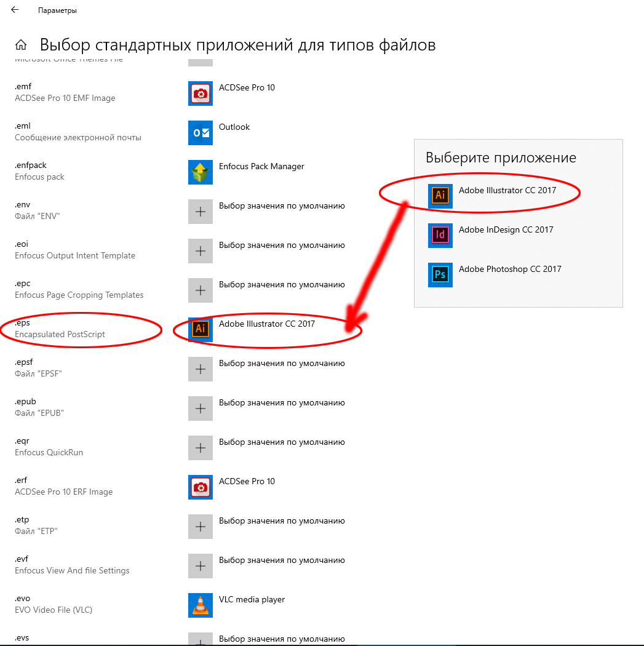The width and height of the screenshot is (644, 646).
Task: Click ACDSee Pro 10 icon for .erf
Action: point(201,487)
